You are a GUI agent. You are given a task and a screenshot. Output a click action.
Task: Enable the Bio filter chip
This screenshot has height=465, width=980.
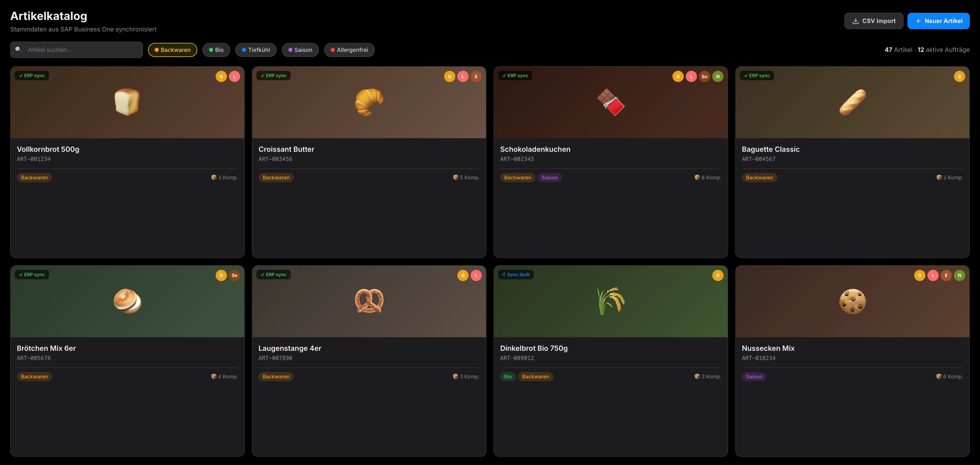tap(216, 50)
